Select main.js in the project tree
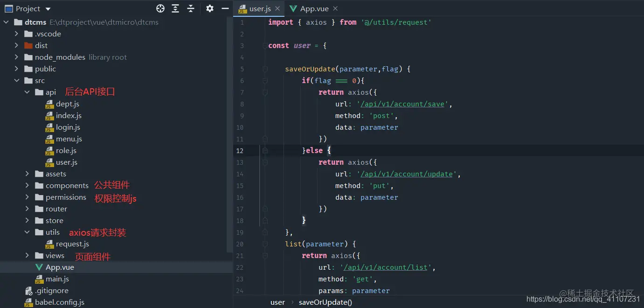Image resolution: width=644 pixels, height=308 pixels. (57, 279)
